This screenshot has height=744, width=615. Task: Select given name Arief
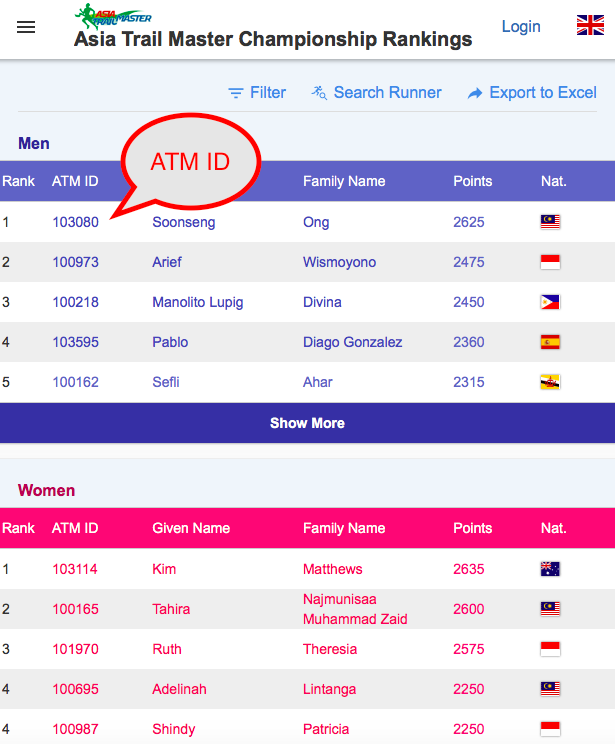167,262
